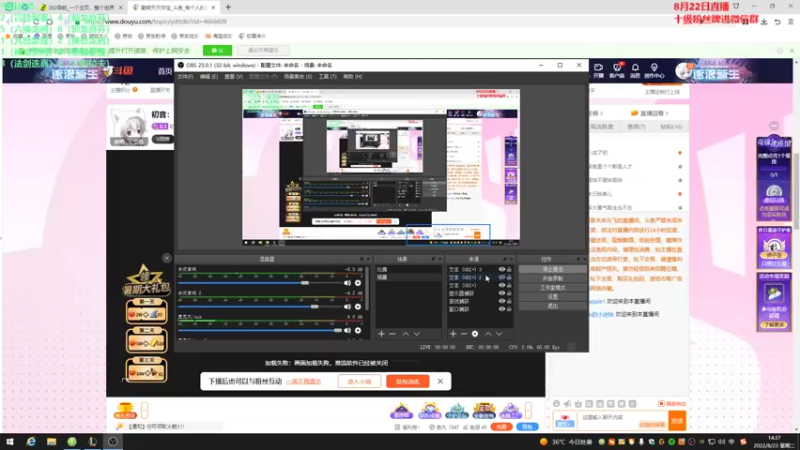800x450 pixels.
Task: Lock the 游戏捕获 source
Action: point(509,302)
